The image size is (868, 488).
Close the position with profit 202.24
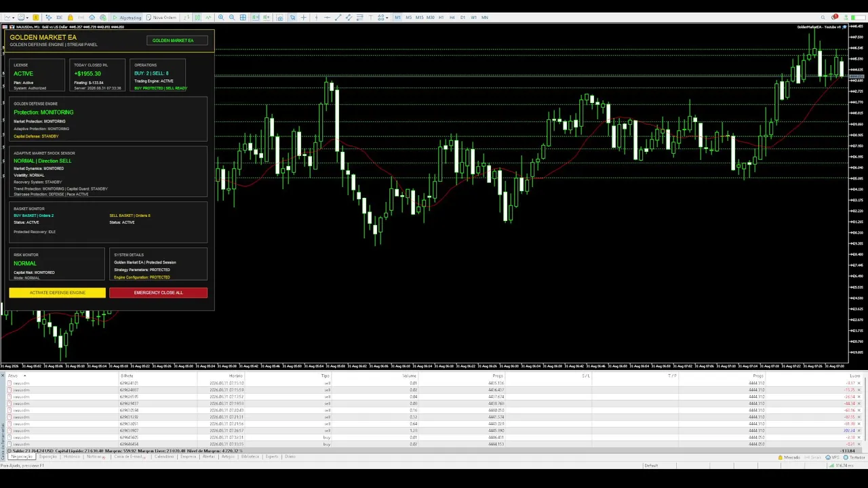click(859, 430)
